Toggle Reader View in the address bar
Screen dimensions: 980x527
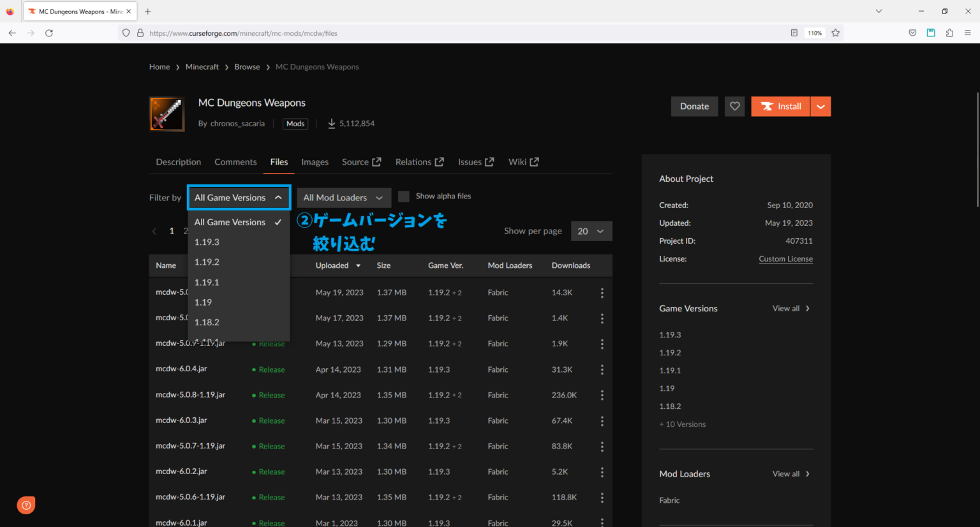point(794,33)
